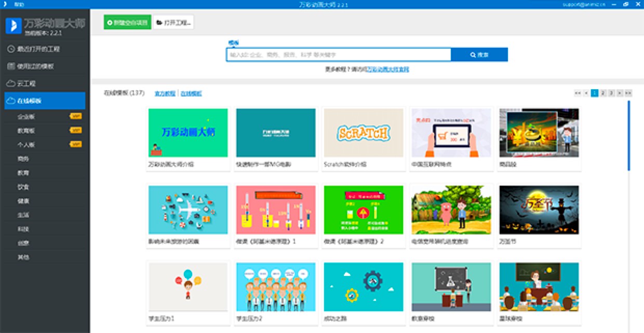This screenshot has height=333, width=644.
Task: Click the vertical scrollbar of the template list
Action: click(628, 135)
